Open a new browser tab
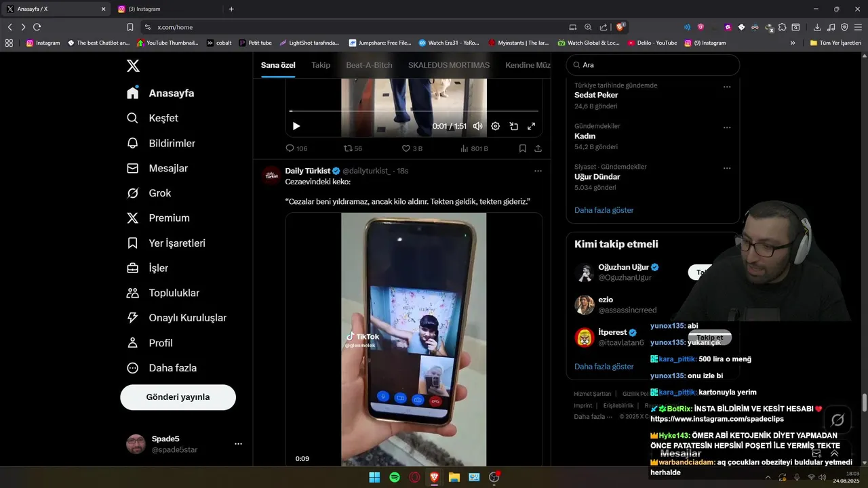 231,9
